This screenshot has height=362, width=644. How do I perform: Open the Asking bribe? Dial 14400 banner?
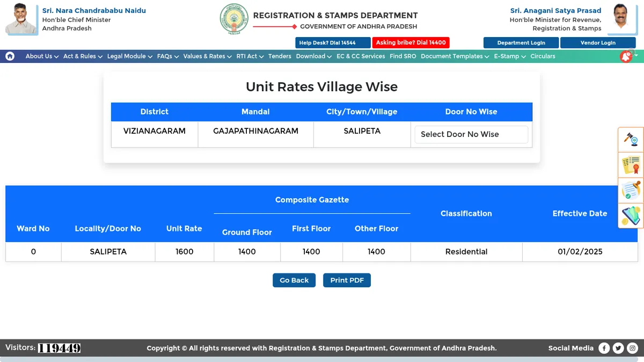[x=411, y=42]
